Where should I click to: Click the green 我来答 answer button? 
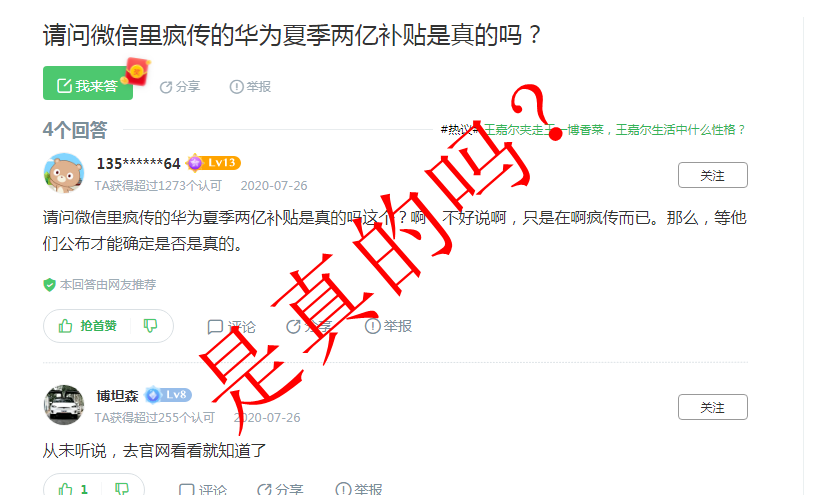point(88,83)
